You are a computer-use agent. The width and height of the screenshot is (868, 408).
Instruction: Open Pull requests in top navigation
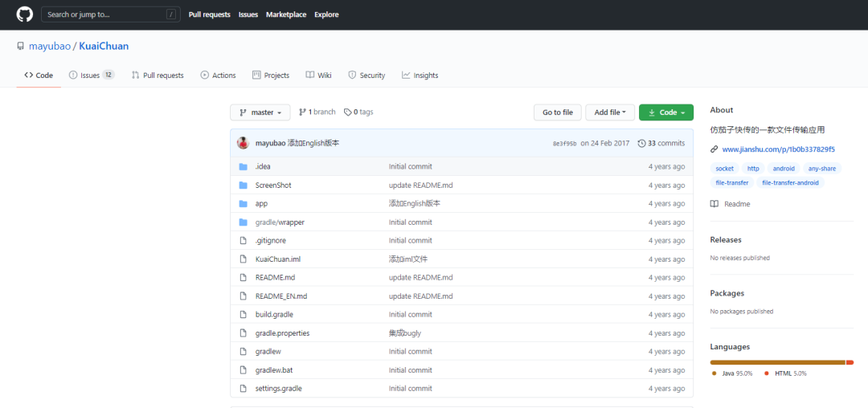click(209, 15)
